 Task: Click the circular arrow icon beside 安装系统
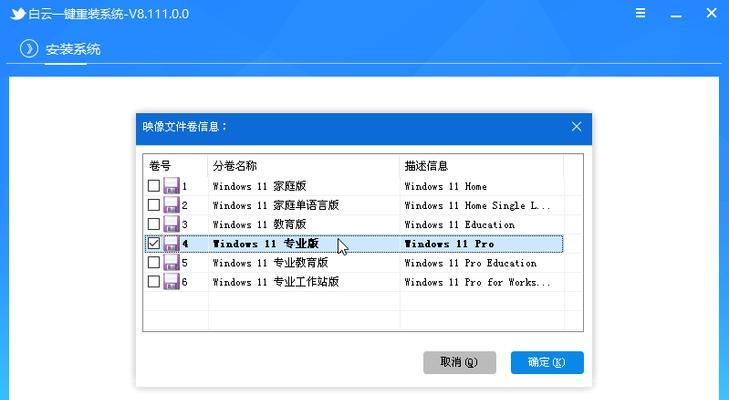pos(29,48)
